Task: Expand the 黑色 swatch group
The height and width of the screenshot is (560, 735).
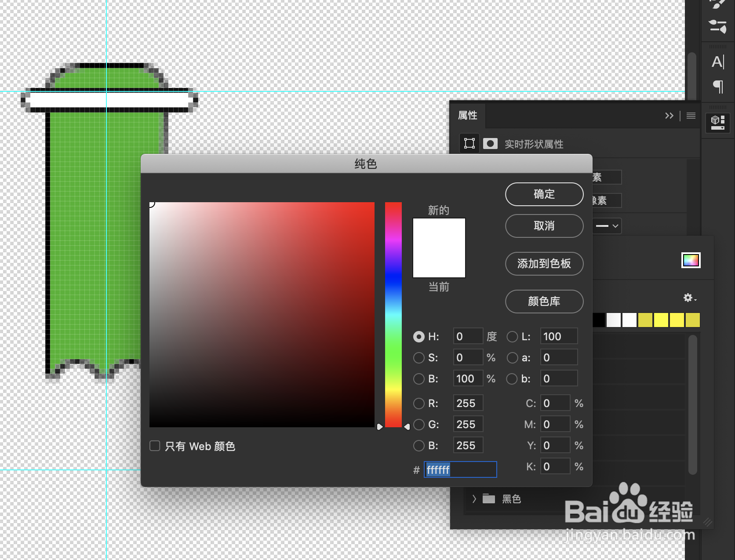Action: pyautogui.click(x=474, y=498)
